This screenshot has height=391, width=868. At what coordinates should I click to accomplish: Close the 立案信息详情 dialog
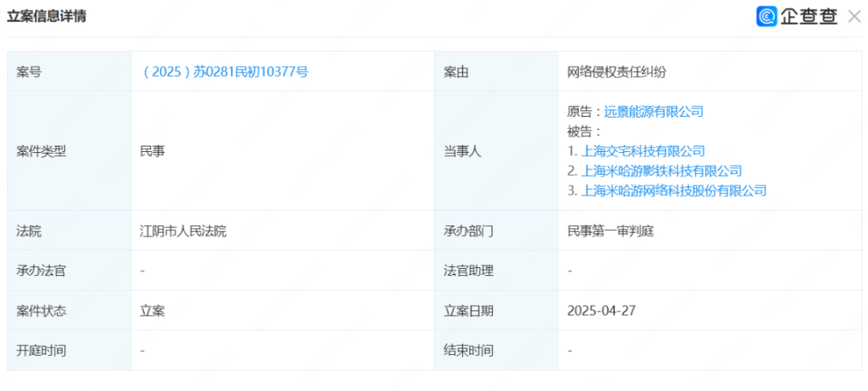tap(854, 16)
